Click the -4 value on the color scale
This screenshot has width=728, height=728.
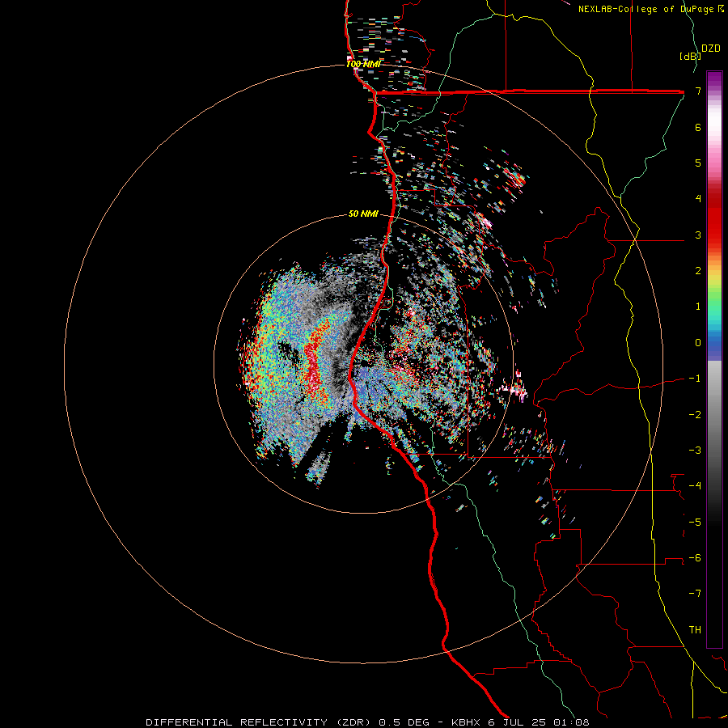[695, 485]
